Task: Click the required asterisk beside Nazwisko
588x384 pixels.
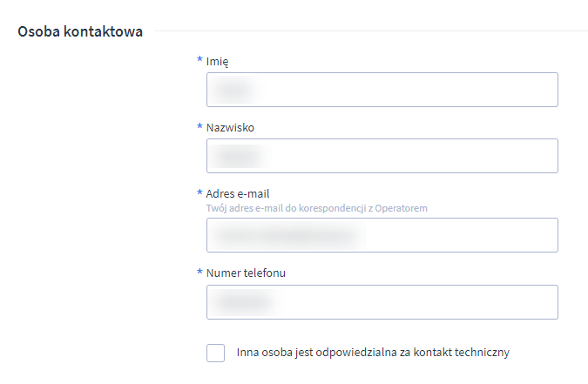Action: point(200,127)
